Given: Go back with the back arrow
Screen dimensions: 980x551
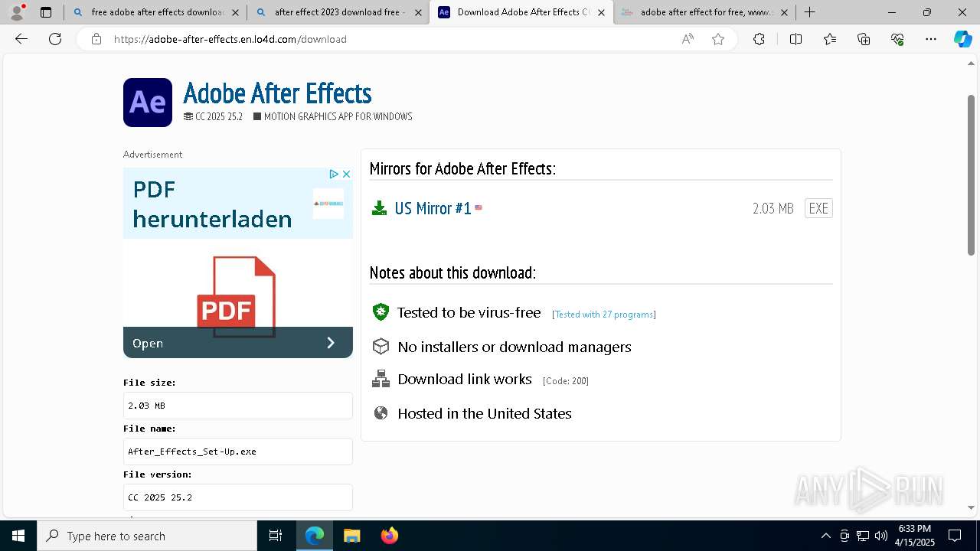Looking at the screenshot, I should pos(21,39).
